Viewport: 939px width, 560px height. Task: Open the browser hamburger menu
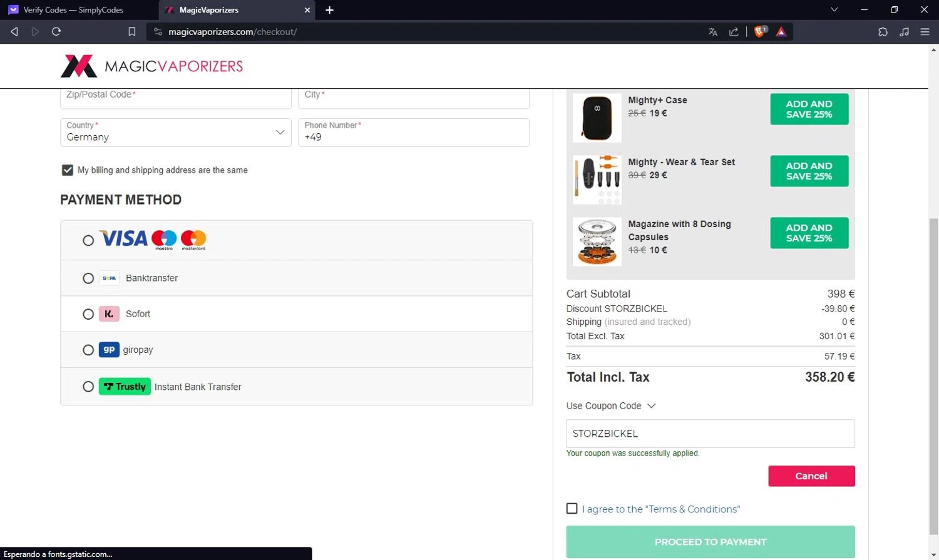point(925,32)
